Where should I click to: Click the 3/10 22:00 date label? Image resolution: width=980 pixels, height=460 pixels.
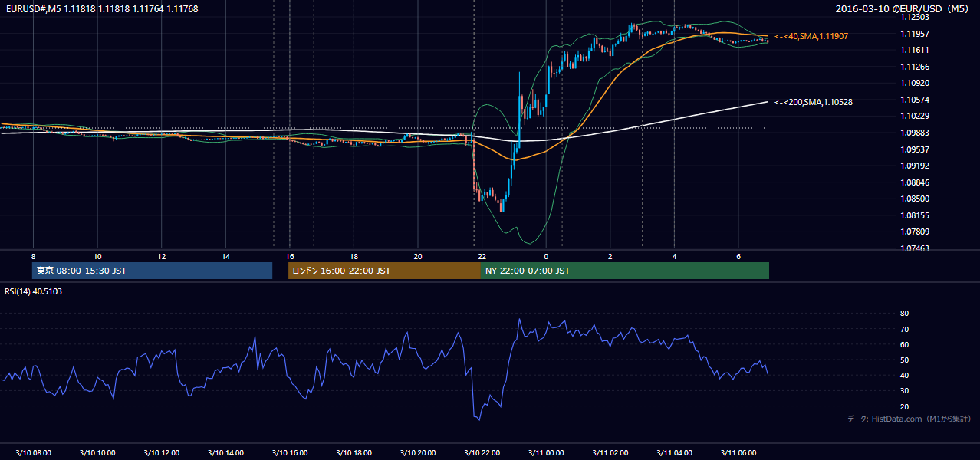click(x=482, y=452)
